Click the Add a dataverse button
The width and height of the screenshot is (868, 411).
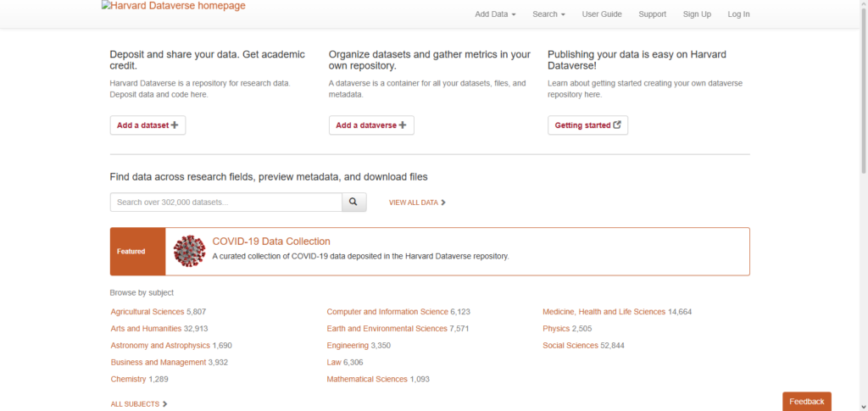pyautogui.click(x=371, y=125)
